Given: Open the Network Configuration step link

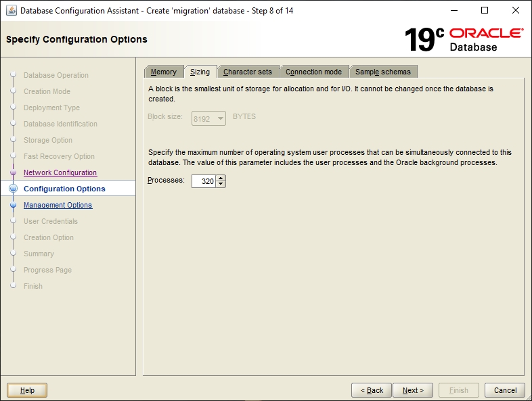Looking at the screenshot, I should [x=60, y=172].
